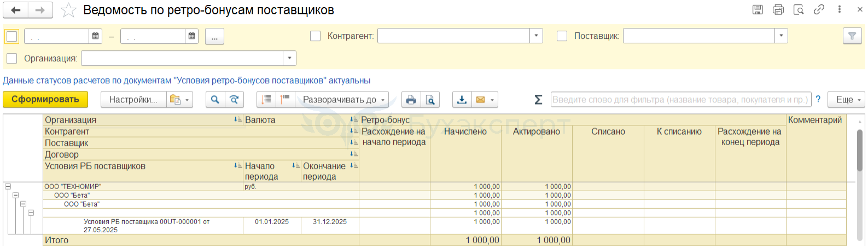Click the magnifier find icon in report toolbar
The height and width of the screenshot is (246, 868).
[215, 100]
